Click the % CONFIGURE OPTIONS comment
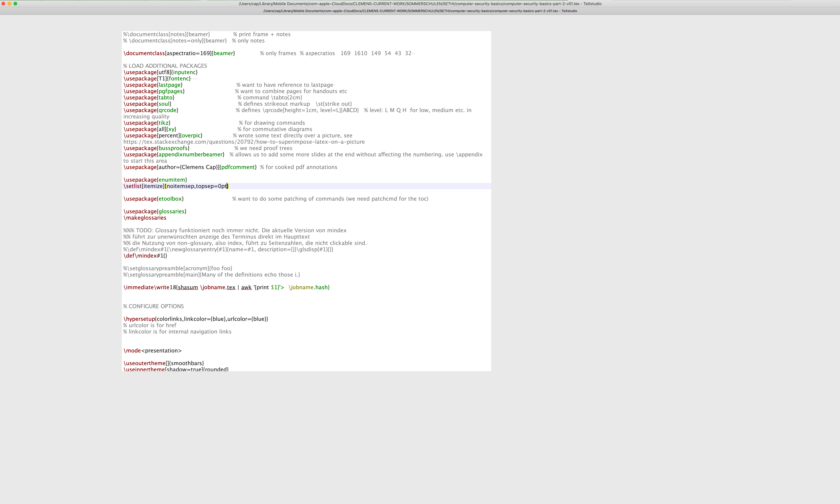This screenshot has height=504, width=840. [x=153, y=306]
